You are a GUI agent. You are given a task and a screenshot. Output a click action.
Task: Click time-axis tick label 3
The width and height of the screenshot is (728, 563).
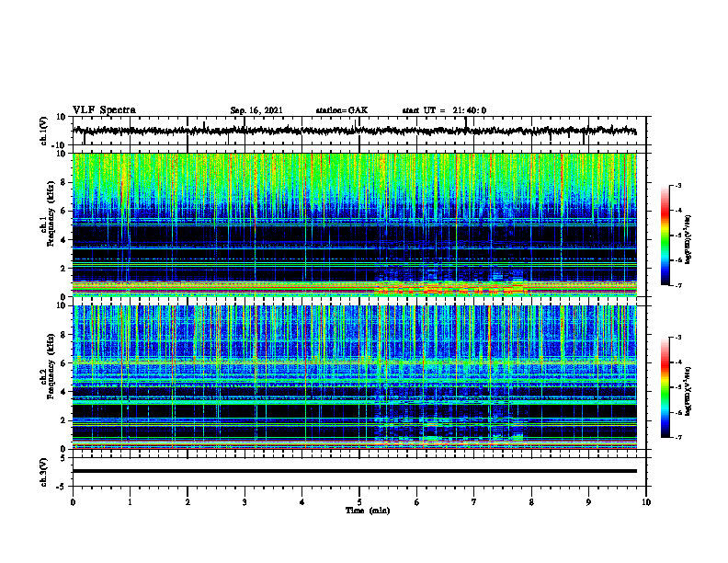point(245,502)
